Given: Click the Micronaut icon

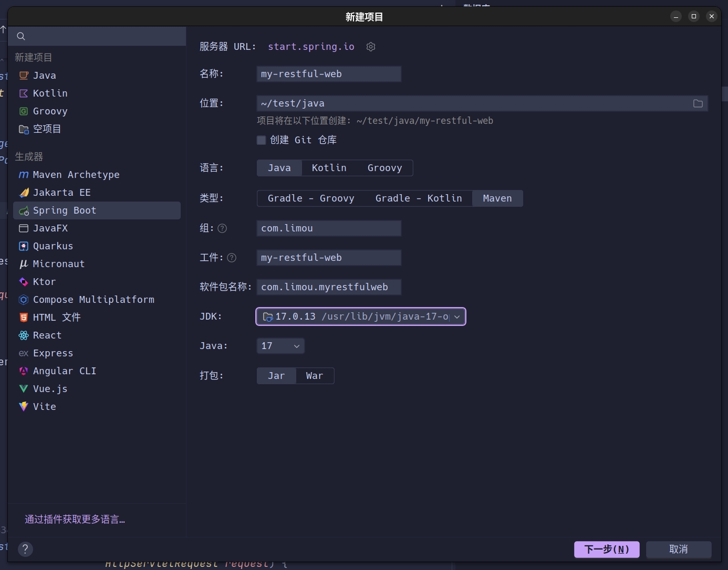Looking at the screenshot, I should pyautogui.click(x=24, y=264).
